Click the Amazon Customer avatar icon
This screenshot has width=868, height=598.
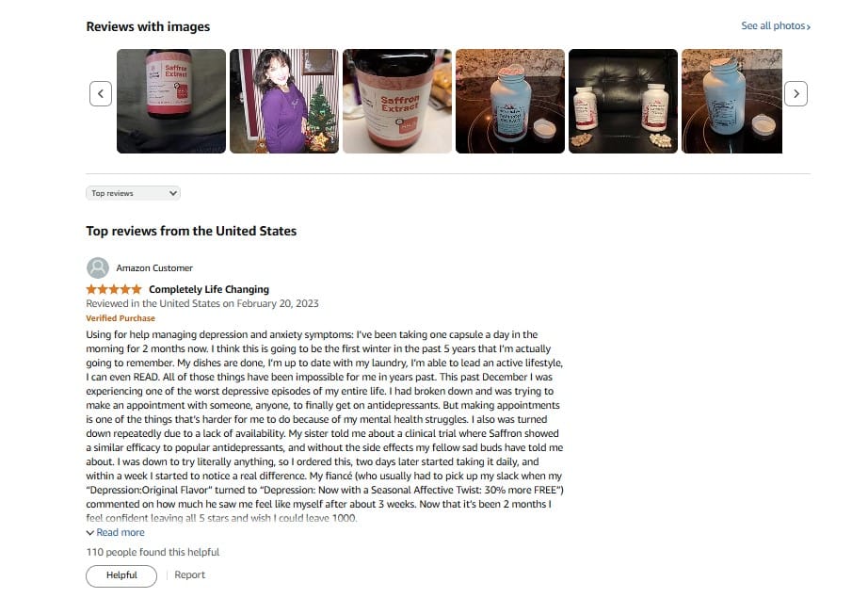point(98,268)
